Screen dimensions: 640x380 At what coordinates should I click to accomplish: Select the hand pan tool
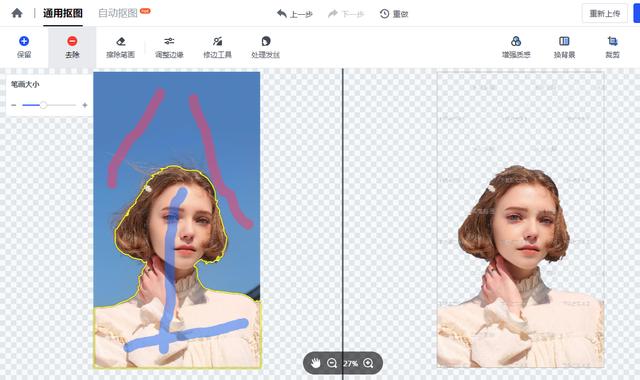pyautogui.click(x=316, y=363)
